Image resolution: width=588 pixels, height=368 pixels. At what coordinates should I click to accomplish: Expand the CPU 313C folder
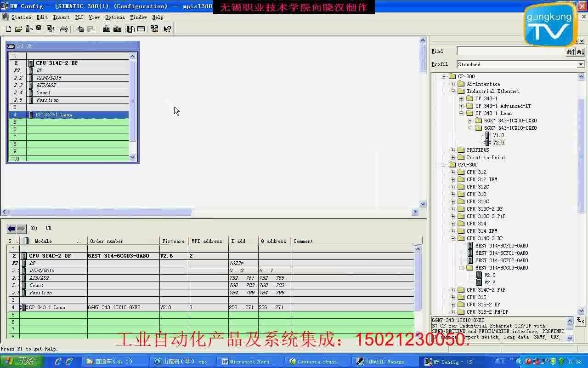pyautogui.click(x=453, y=201)
